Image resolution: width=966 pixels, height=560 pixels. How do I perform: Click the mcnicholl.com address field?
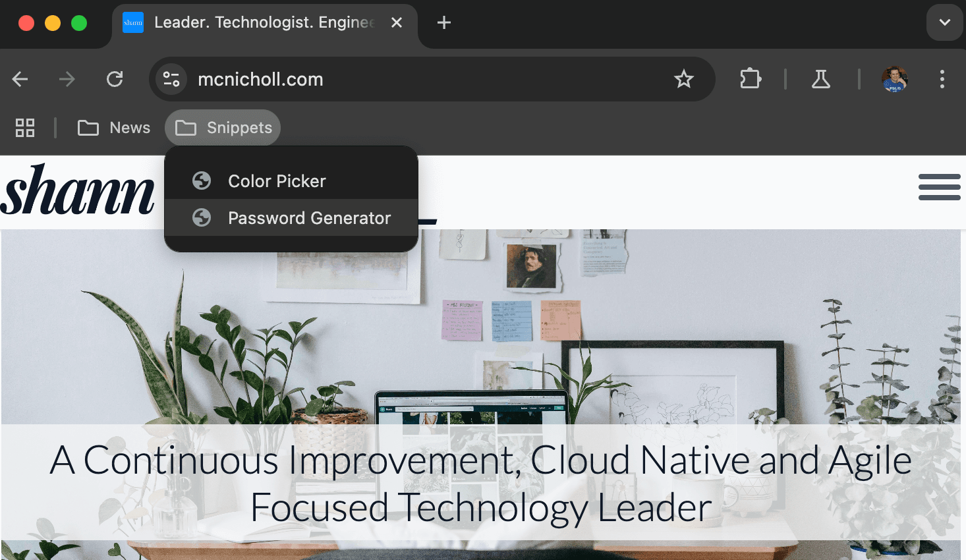[x=428, y=79]
